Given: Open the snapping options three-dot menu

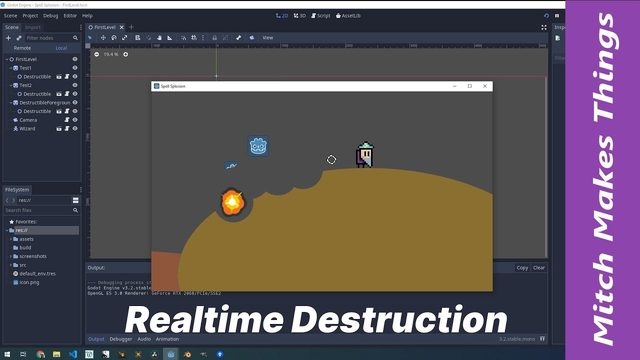Looking at the screenshot, I should pyautogui.click(x=203, y=38).
